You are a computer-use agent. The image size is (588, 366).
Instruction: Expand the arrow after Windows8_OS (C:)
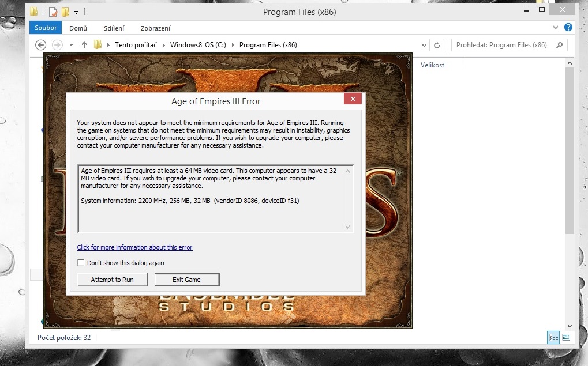click(x=233, y=45)
